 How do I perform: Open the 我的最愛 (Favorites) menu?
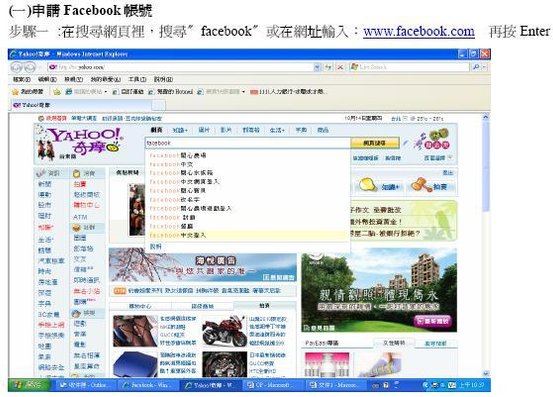(x=105, y=79)
